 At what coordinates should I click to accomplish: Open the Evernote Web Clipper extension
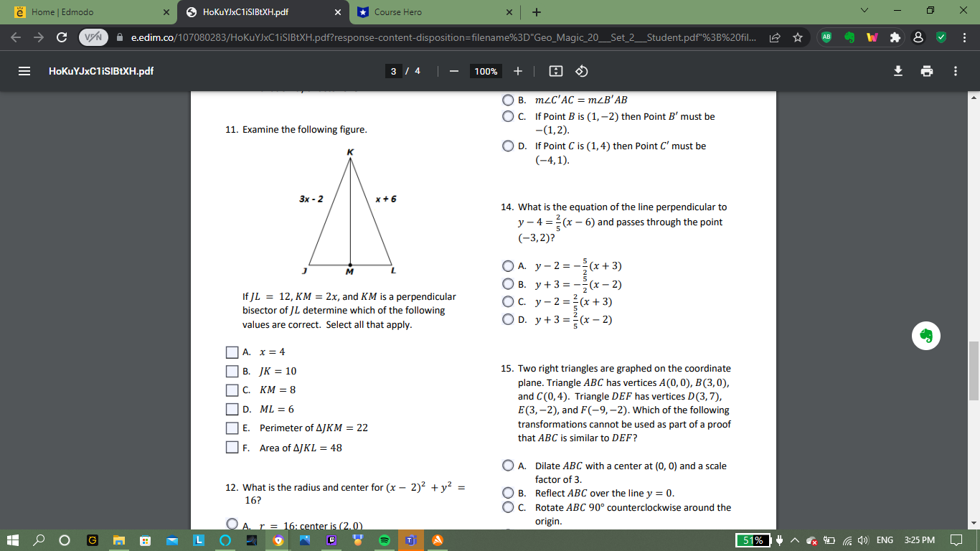(x=849, y=37)
